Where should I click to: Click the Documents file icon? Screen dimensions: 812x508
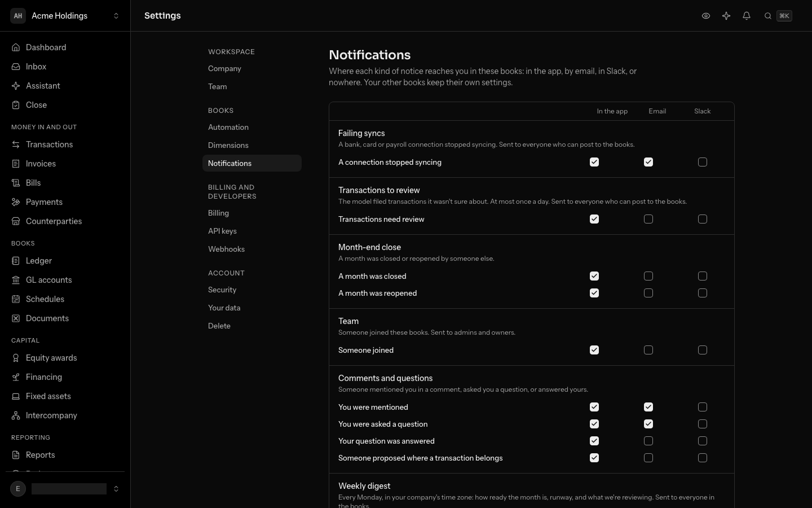pyautogui.click(x=16, y=318)
